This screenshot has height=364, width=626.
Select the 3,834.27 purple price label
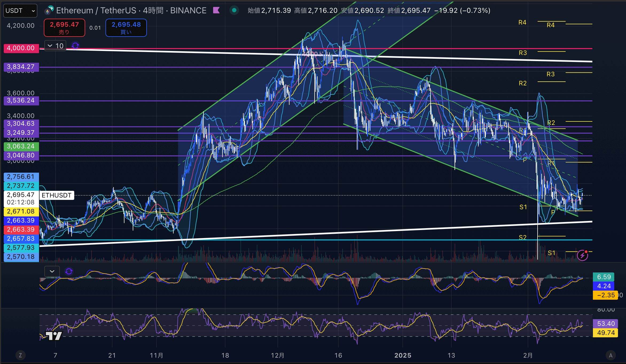[21, 67]
